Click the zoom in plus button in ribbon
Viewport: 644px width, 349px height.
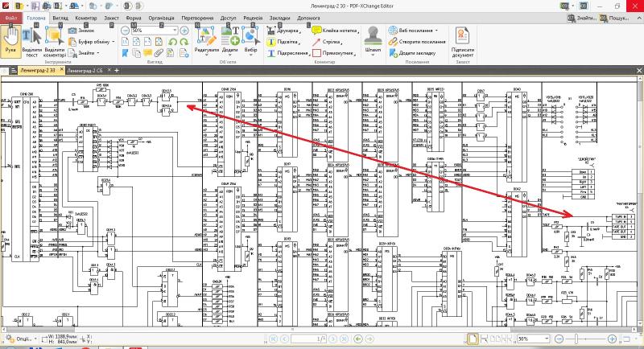184,30
